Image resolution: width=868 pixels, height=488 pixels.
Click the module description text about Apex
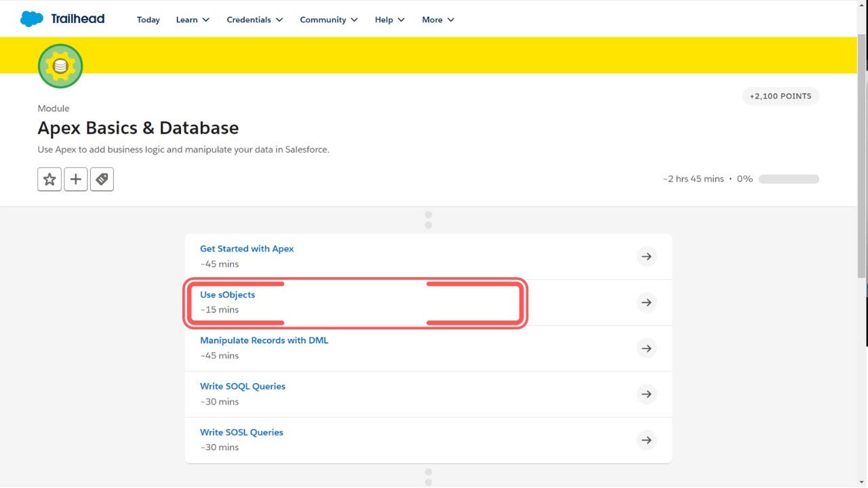[x=184, y=149]
